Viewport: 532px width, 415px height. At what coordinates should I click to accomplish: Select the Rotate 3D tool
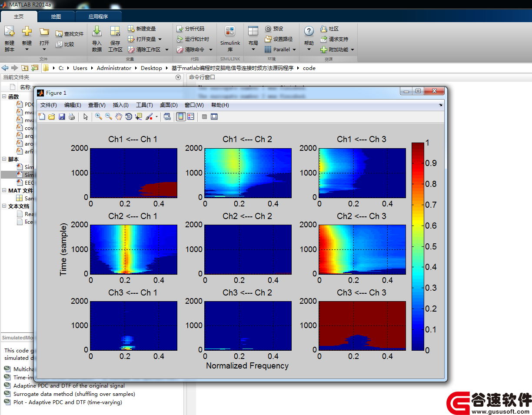click(129, 116)
